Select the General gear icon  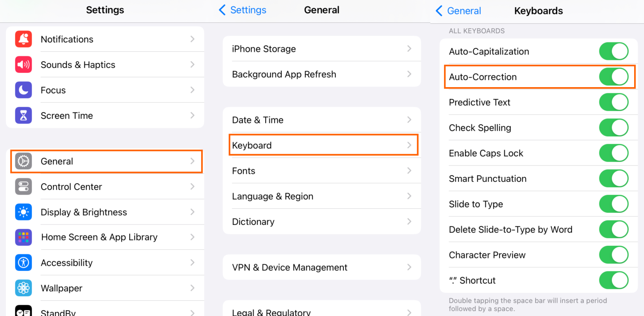[x=23, y=161]
